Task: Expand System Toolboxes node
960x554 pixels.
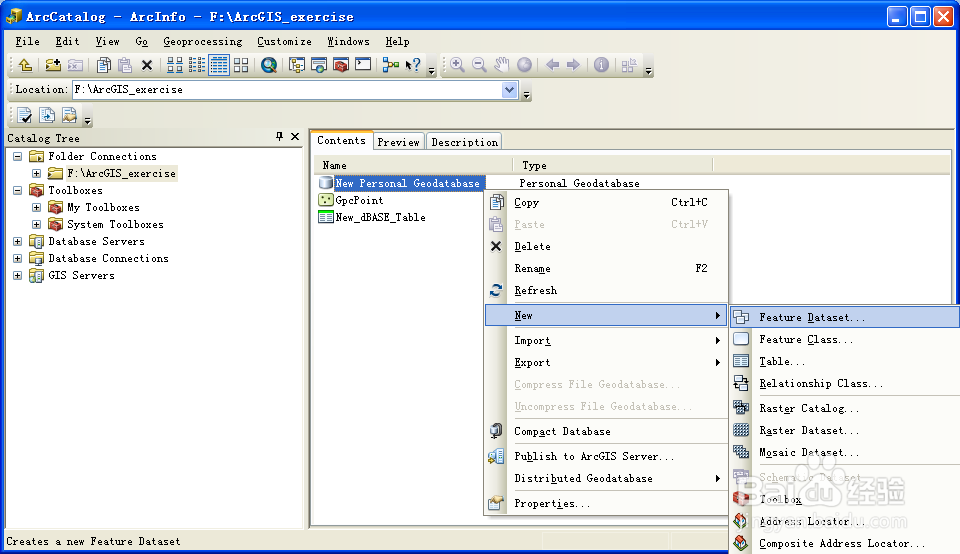Action: tap(37, 225)
